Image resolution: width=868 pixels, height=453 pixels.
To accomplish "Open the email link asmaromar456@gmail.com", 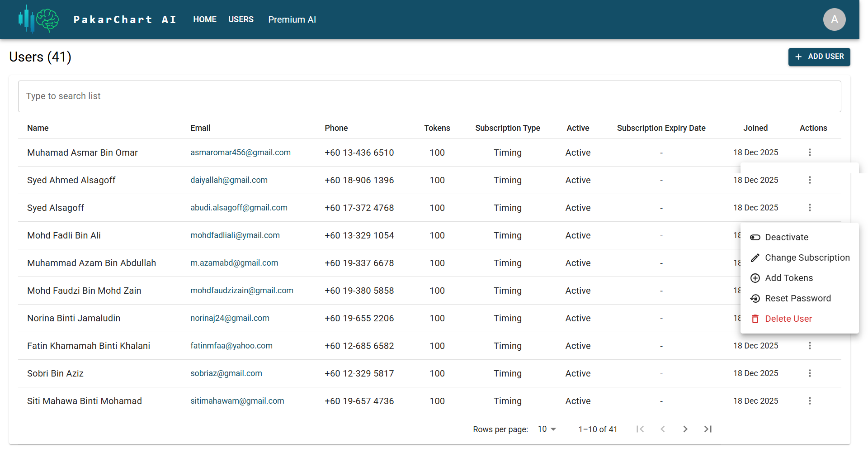I will [x=241, y=153].
